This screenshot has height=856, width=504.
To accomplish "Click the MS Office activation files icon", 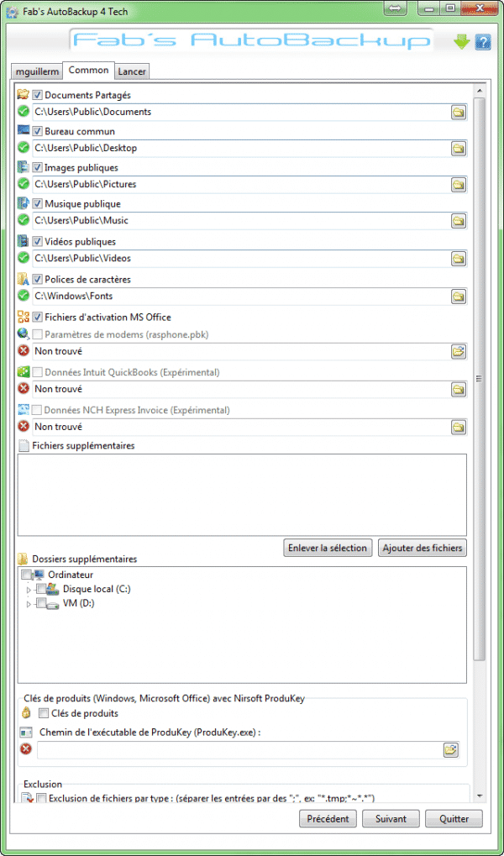I will 23,317.
